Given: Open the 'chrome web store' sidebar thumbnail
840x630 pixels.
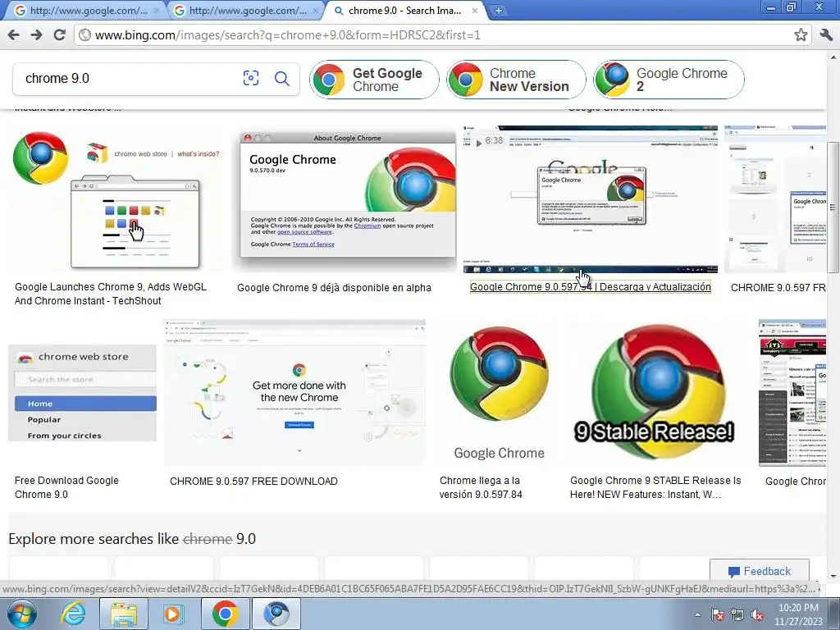Looking at the screenshot, I should 83,393.
